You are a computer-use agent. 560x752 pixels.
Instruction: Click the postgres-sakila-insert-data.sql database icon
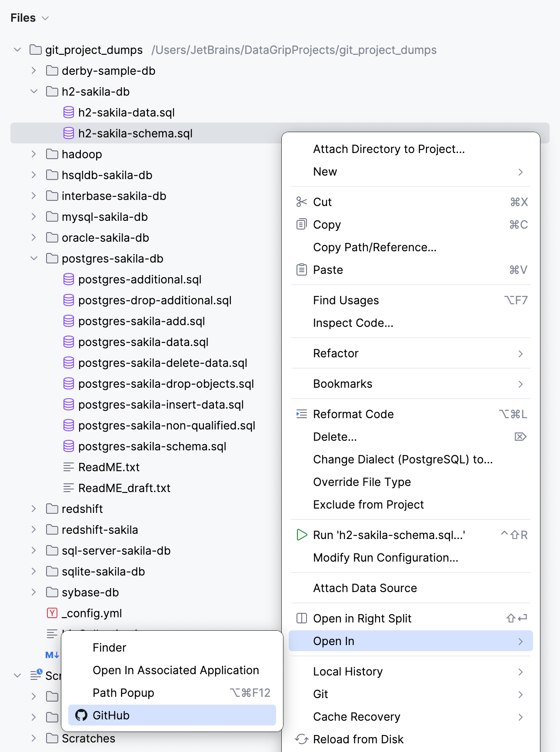pyautogui.click(x=69, y=404)
